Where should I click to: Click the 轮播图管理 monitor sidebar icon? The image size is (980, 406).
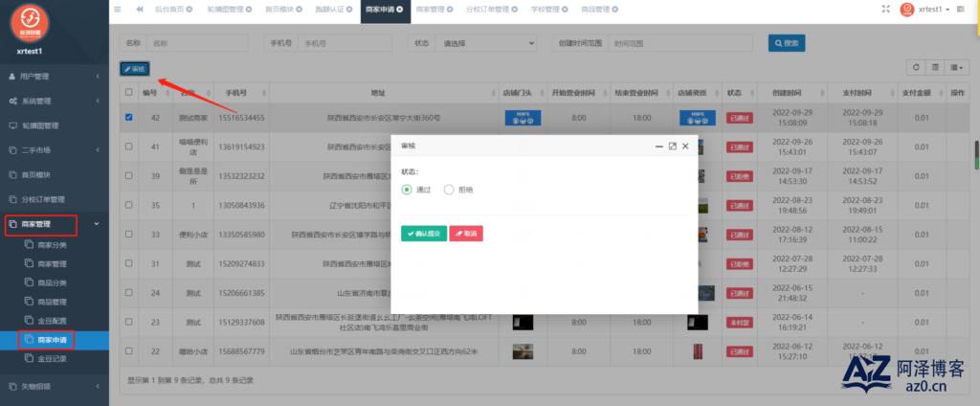click(12, 125)
